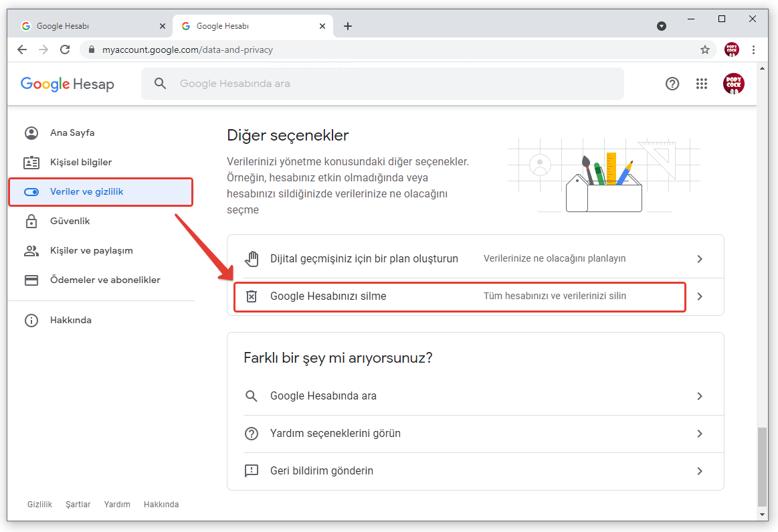Screen dimensions: 778x532
Task: Click the Chrome profile avatar in toolbar
Action: pyautogui.click(x=732, y=50)
